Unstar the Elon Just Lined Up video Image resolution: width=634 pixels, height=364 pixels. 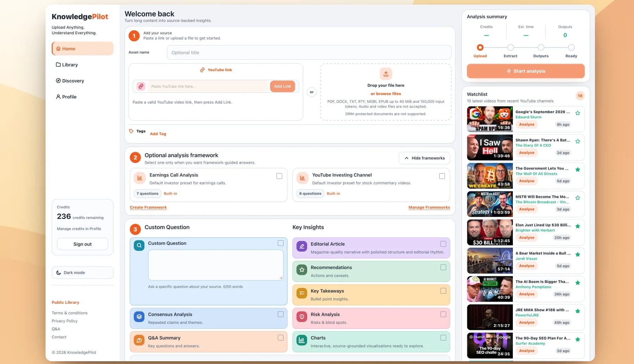tap(578, 226)
